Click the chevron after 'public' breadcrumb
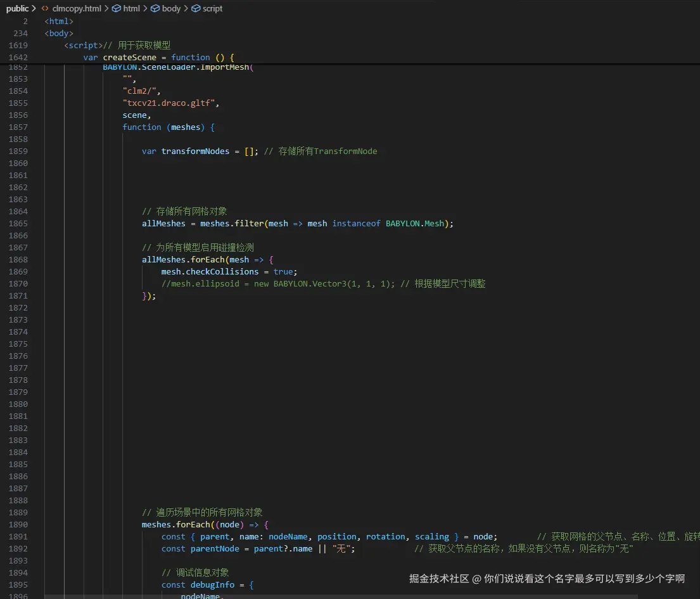 tap(34, 8)
